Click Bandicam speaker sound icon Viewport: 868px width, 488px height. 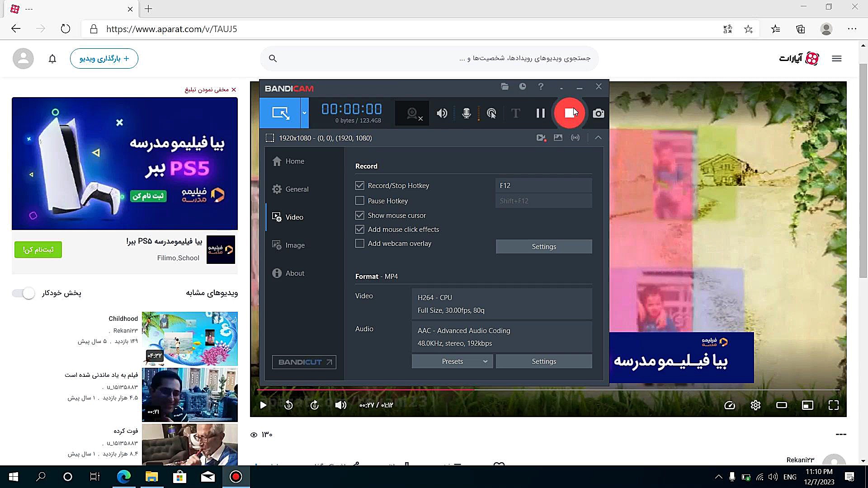[442, 113]
